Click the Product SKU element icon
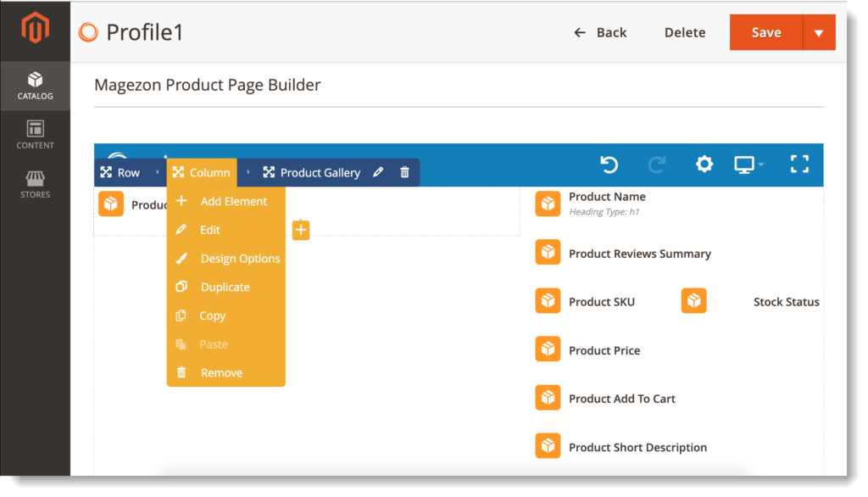Viewport: 868px width, 497px height. click(548, 301)
